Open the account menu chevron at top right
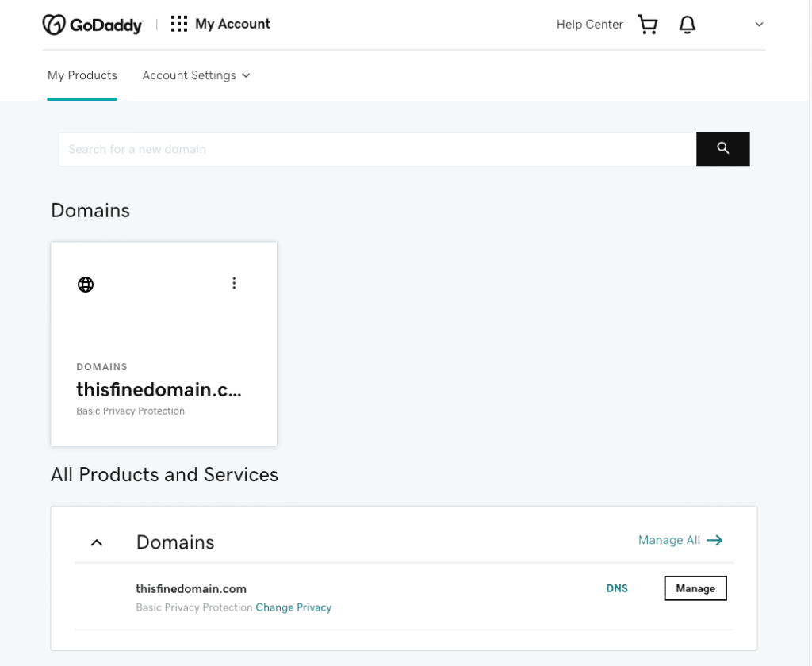This screenshot has height=666, width=812. 759,25
